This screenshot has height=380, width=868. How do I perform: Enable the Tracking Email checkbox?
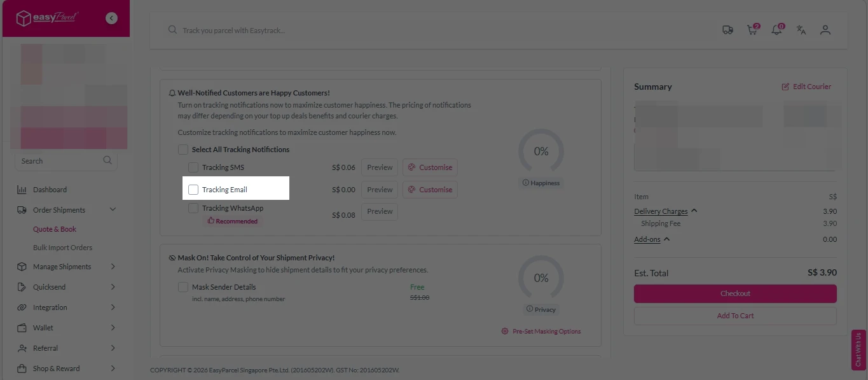[x=193, y=190]
